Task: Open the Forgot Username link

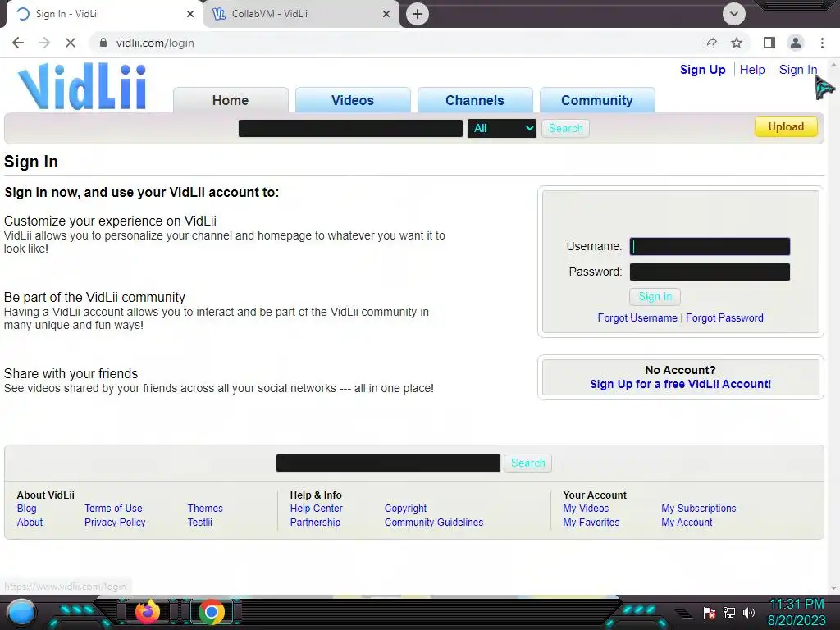Action: (x=637, y=317)
